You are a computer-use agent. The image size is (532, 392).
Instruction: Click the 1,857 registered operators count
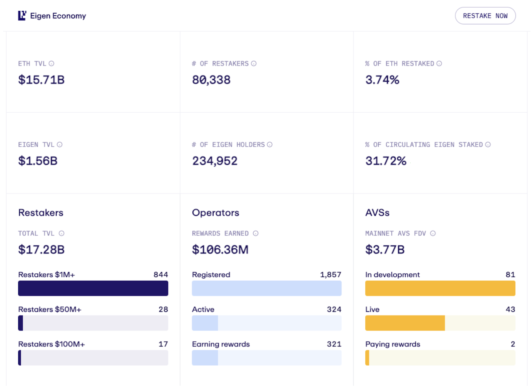coord(331,275)
